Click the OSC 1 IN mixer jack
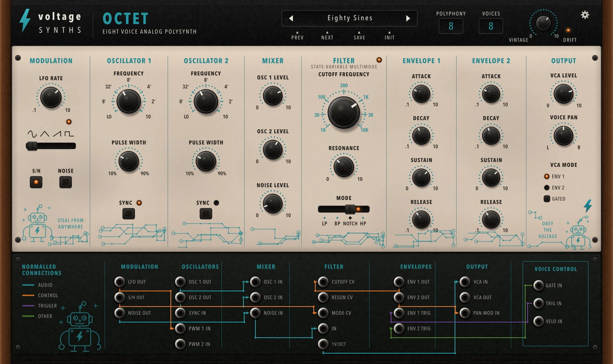Screen dimensions: 613x364 255,282
